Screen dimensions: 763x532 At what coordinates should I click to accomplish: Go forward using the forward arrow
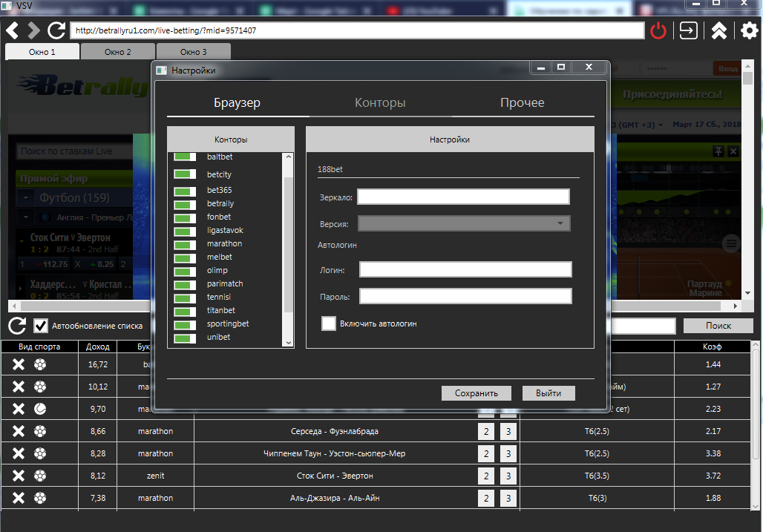point(33,30)
